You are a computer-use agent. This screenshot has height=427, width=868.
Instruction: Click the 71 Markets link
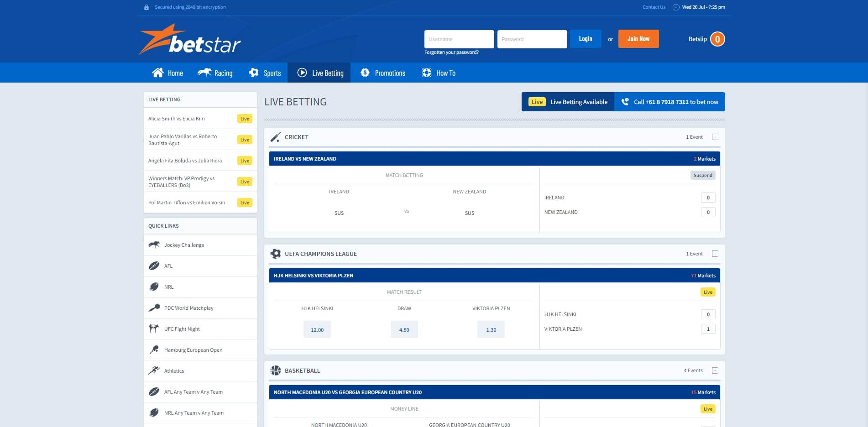pos(703,276)
